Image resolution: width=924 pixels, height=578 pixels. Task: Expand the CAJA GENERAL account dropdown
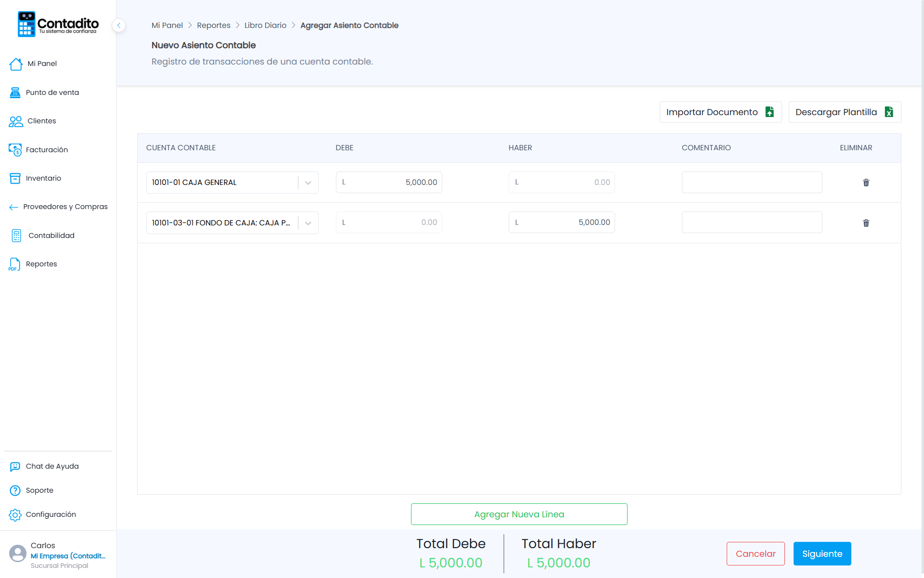(x=308, y=183)
